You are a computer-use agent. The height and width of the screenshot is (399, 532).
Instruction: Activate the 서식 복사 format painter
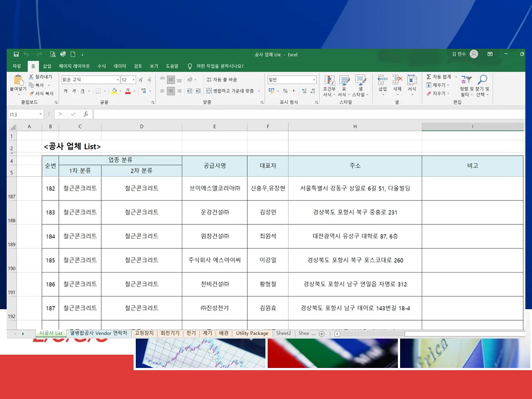(41, 93)
